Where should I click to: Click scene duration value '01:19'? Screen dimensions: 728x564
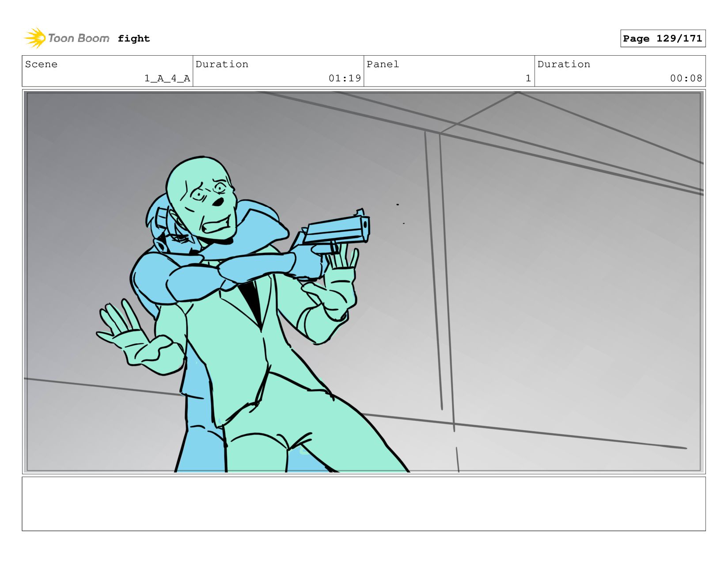coord(345,78)
